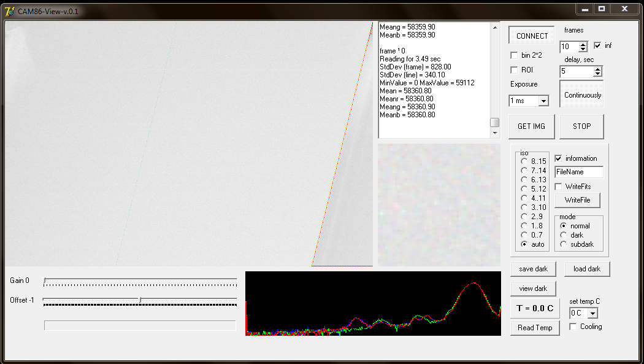The height and width of the screenshot is (364, 644).
Task: Select iso 3..10 radio button
Action: pyautogui.click(x=524, y=207)
